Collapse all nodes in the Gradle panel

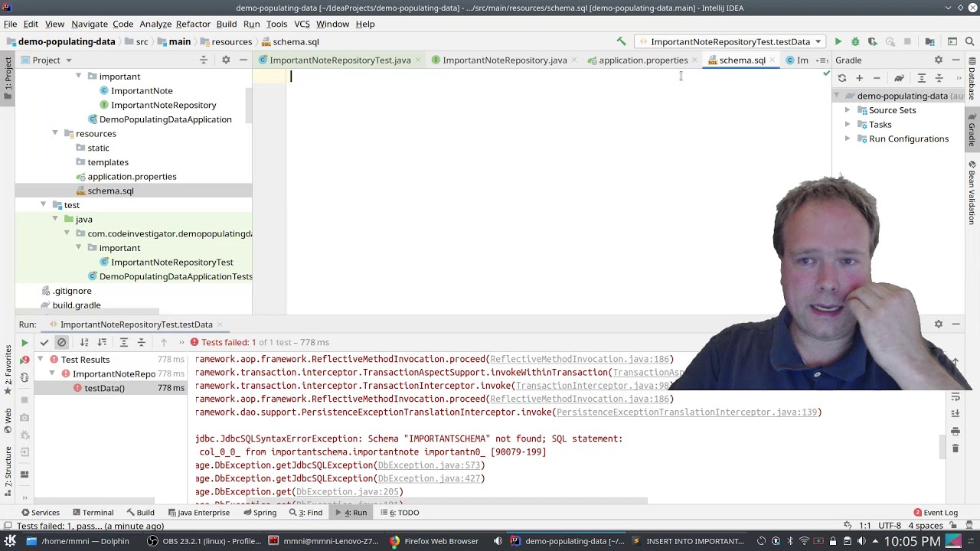pos(939,78)
